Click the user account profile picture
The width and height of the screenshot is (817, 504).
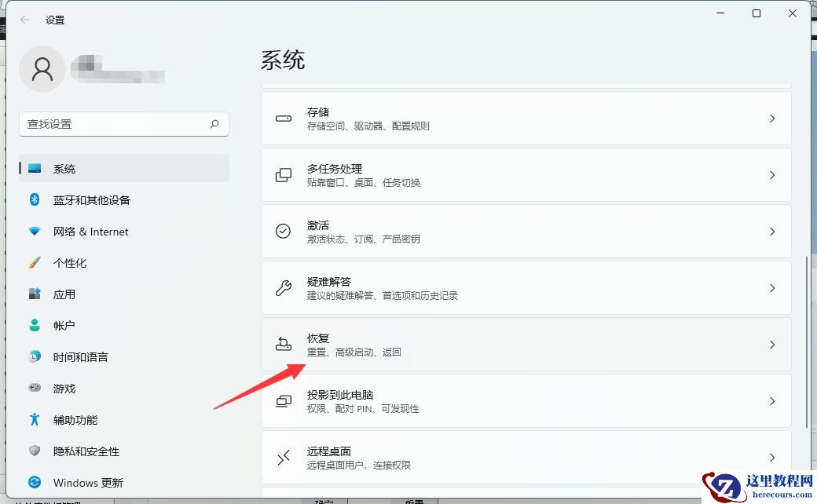pyautogui.click(x=42, y=69)
